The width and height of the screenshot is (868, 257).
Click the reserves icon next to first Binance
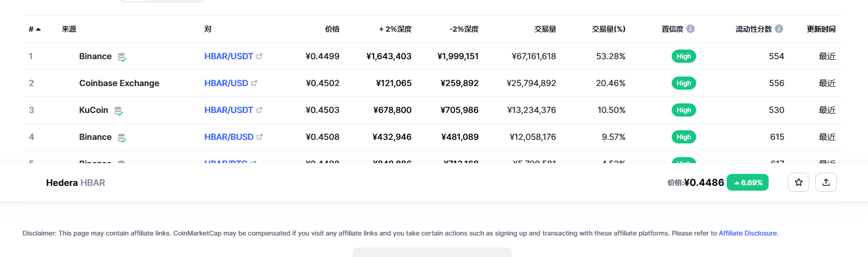coord(122,57)
